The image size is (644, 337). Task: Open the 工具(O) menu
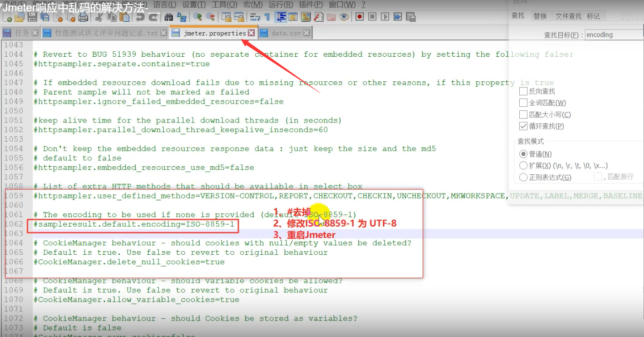224,5
